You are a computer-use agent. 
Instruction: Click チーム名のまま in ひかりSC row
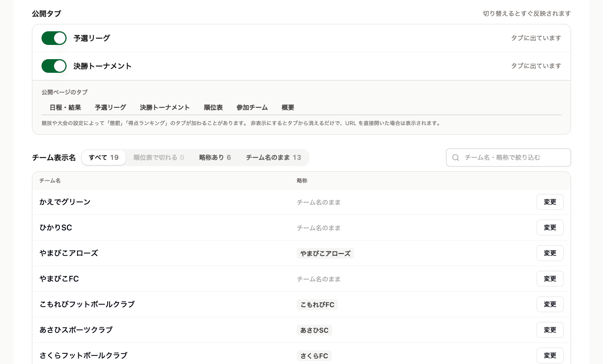[x=319, y=228]
